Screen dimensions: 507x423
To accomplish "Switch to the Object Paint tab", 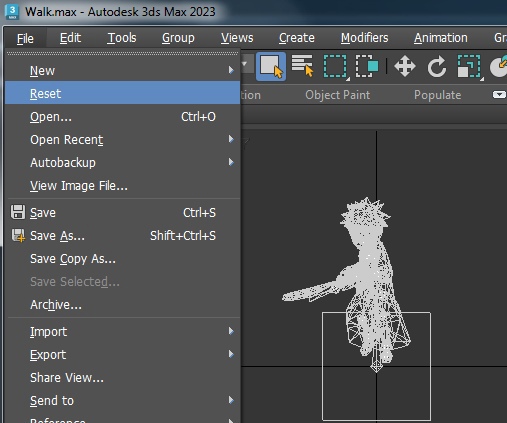I will [338, 95].
